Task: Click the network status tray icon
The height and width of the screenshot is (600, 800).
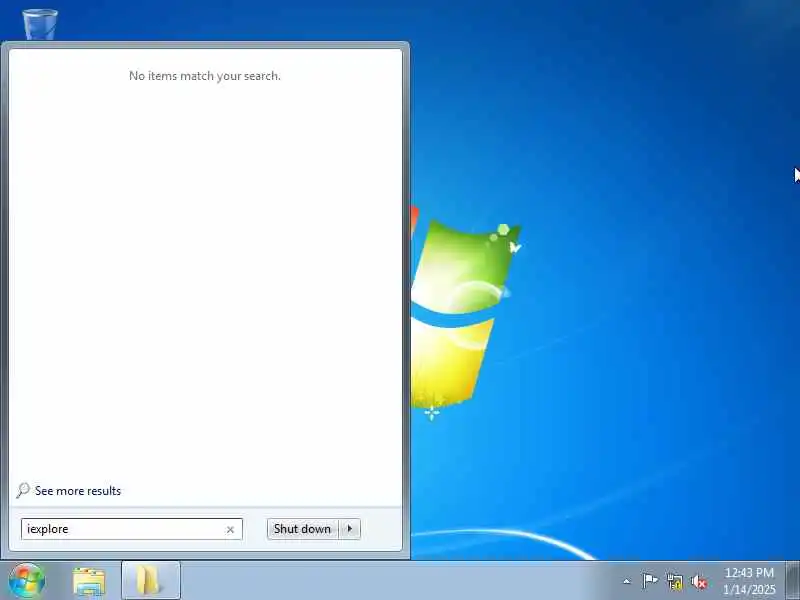Action: [674, 582]
